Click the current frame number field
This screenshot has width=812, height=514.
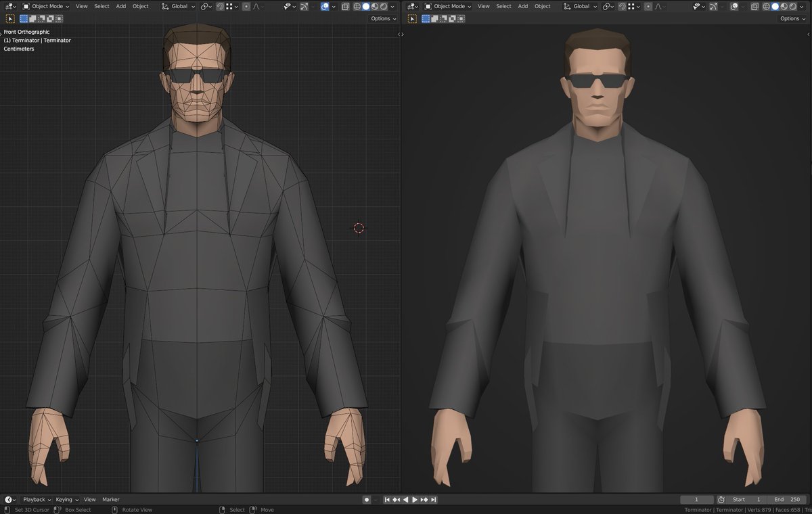tap(696, 500)
